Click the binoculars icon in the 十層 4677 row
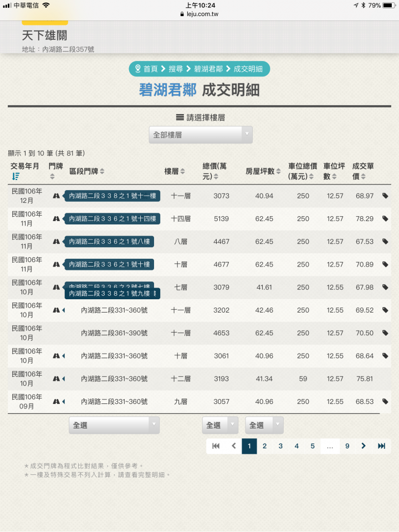Viewport: 399px width, 532px height. (x=57, y=264)
